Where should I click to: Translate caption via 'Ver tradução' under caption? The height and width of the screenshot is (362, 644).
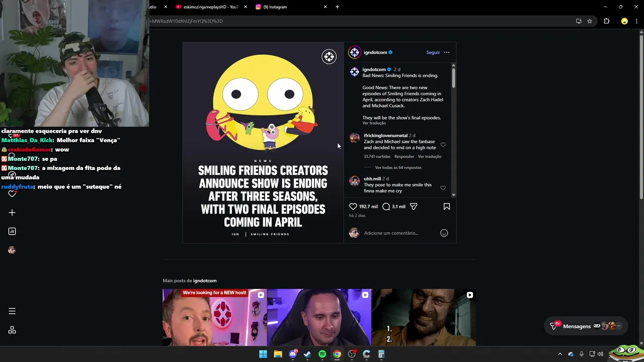374,123
